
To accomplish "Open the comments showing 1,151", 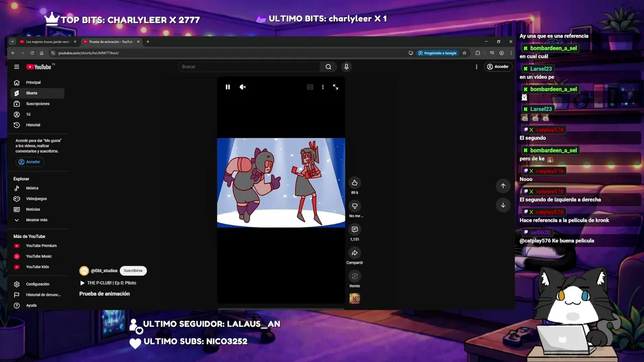I will pyautogui.click(x=355, y=230).
